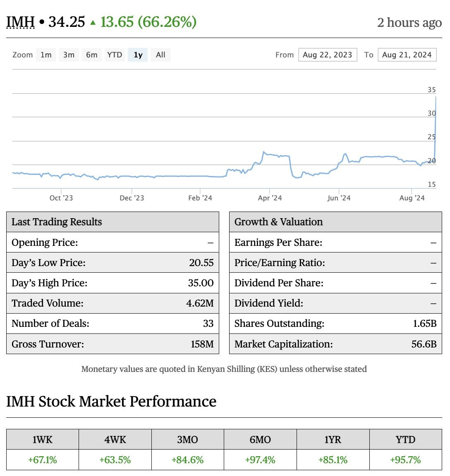The height and width of the screenshot is (476, 450).
Task: Edit the From date field
Action: tap(328, 55)
